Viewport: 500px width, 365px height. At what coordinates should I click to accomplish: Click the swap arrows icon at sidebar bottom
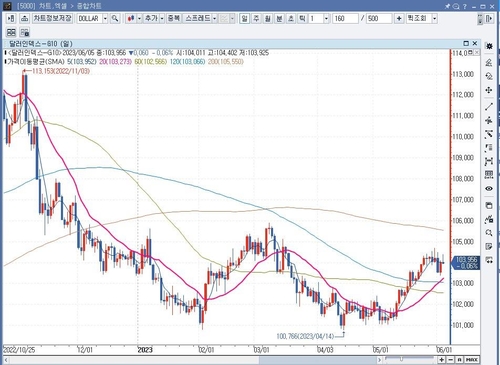(x=489, y=260)
